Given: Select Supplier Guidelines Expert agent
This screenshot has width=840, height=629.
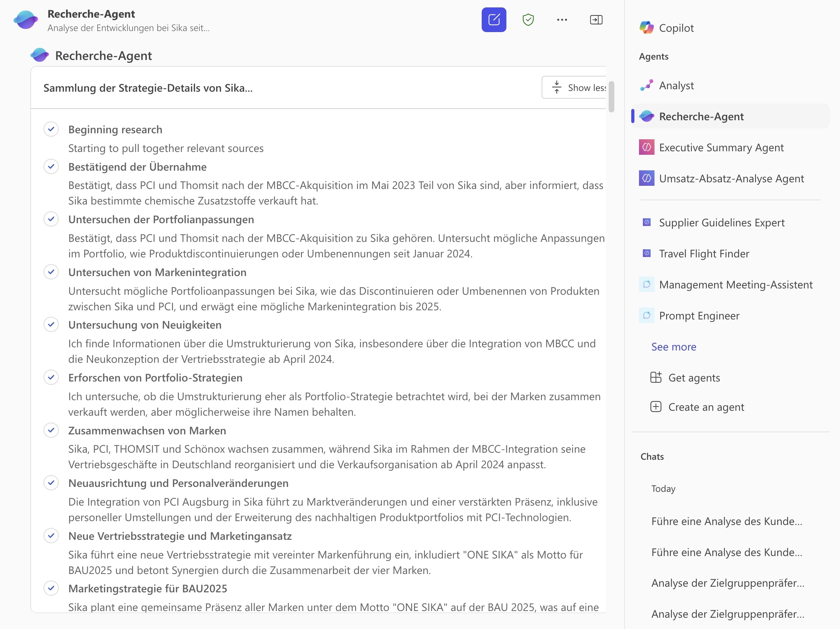Looking at the screenshot, I should click(721, 222).
